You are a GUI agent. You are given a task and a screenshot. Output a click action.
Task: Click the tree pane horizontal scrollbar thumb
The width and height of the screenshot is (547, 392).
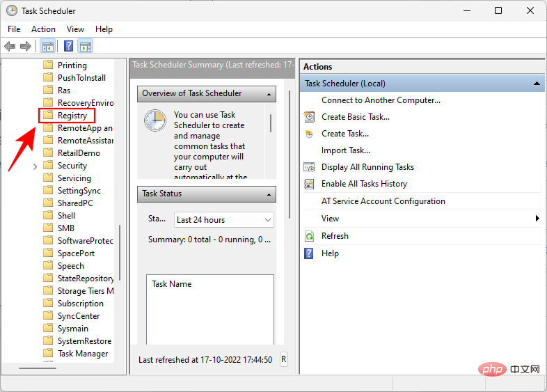(38, 368)
